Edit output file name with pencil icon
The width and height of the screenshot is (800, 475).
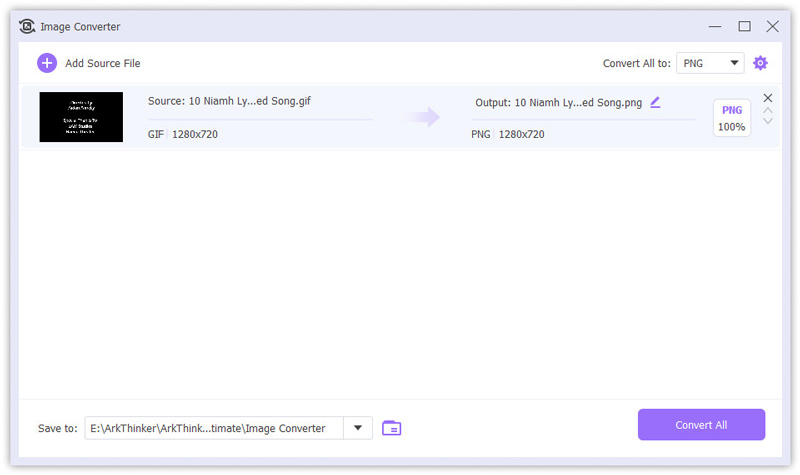click(656, 103)
